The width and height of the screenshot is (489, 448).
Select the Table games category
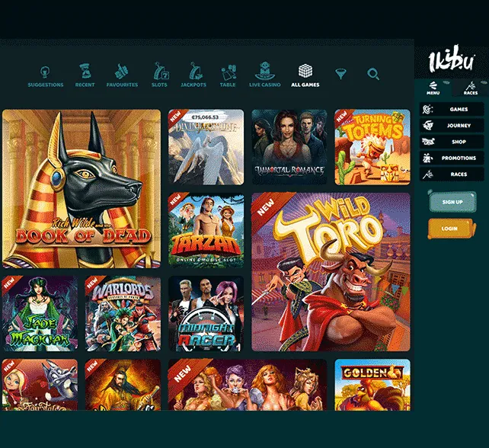tap(228, 75)
